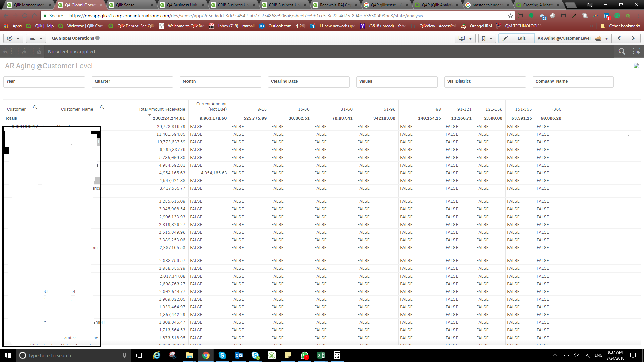Open the storytelling presentation icon
The image size is (644, 362).
click(462, 38)
